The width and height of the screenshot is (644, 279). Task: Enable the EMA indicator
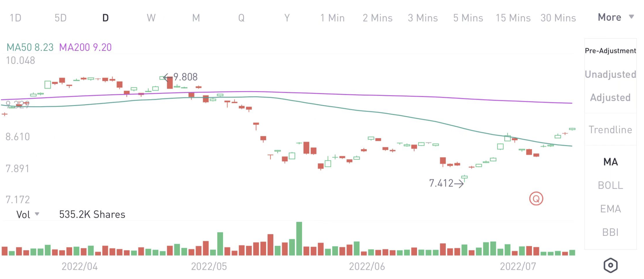(610, 209)
